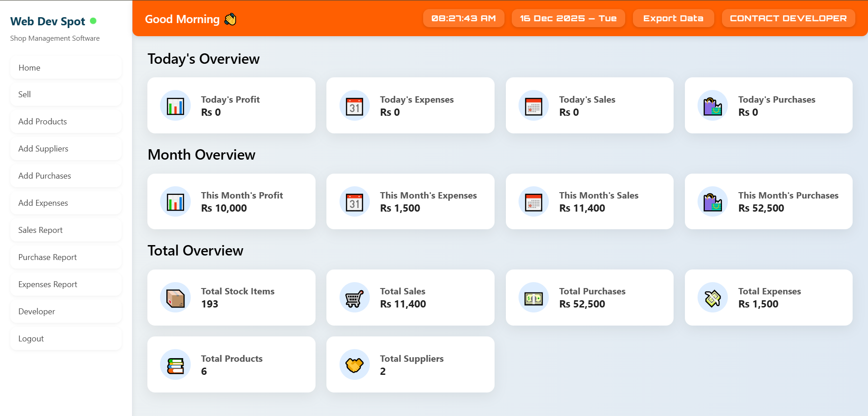This screenshot has height=416, width=868.
Task: Go to Add Products in sidebar
Action: click(66, 122)
